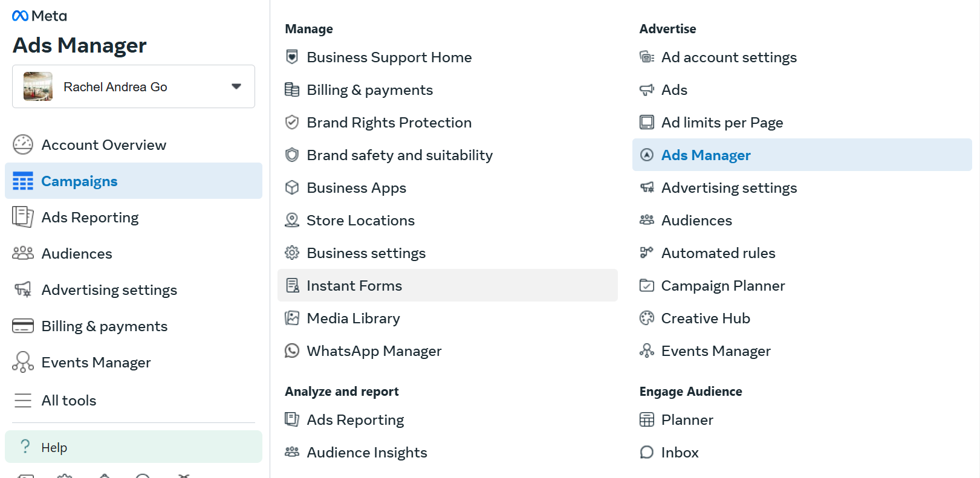
Task: Click the Audience Insights icon
Action: [x=292, y=451]
